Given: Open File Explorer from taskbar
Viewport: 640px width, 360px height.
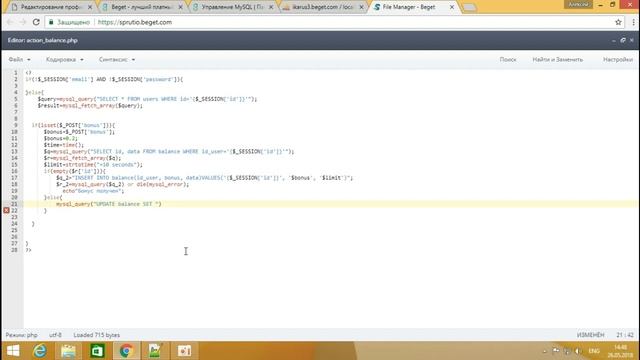Looking at the screenshot, I should click(68, 351).
